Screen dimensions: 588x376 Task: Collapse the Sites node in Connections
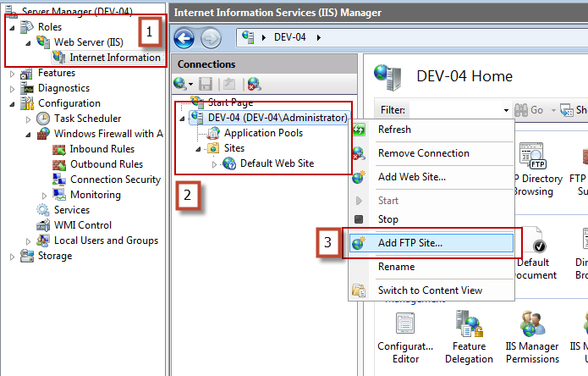click(198, 149)
